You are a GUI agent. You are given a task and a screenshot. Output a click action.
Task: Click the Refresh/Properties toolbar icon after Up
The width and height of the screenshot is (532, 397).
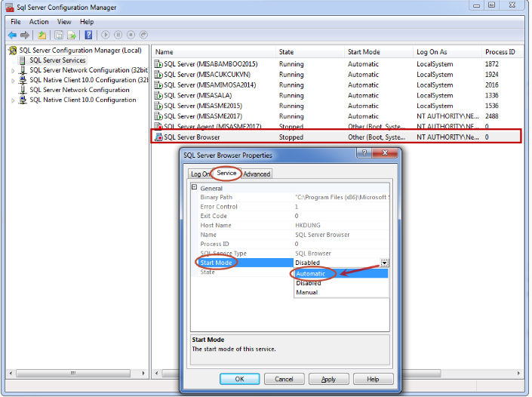click(59, 35)
